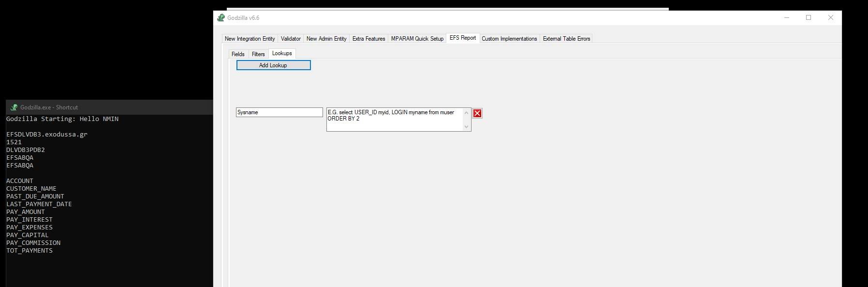Click the Godzilla.exe console window icon
Image resolution: width=868 pixels, height=287 pixels.
click(14, 107)
